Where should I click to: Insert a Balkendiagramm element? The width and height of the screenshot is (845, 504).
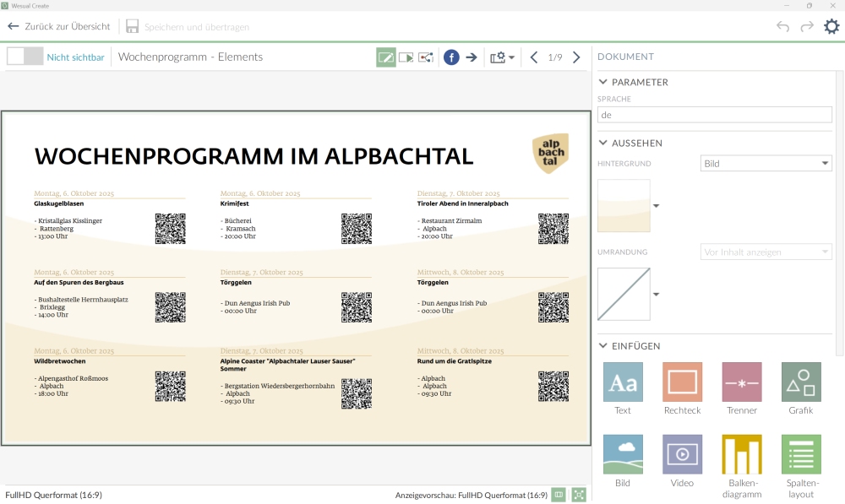tap(741, 455)
